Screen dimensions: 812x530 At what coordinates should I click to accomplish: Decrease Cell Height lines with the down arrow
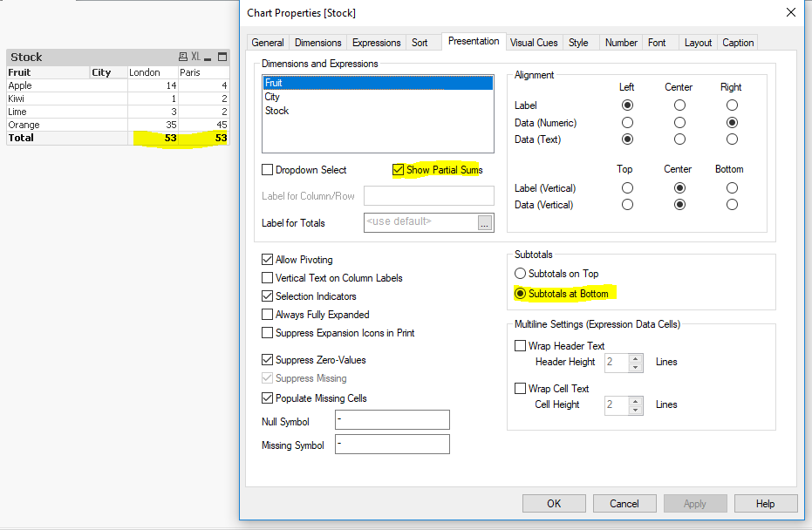[x=636, y=410]
